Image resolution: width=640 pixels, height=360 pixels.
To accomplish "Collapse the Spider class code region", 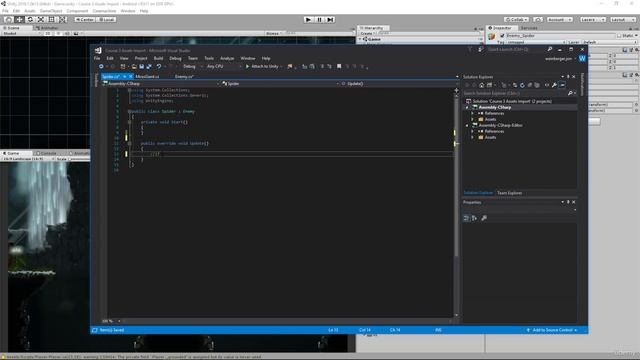I will (129, 111).
